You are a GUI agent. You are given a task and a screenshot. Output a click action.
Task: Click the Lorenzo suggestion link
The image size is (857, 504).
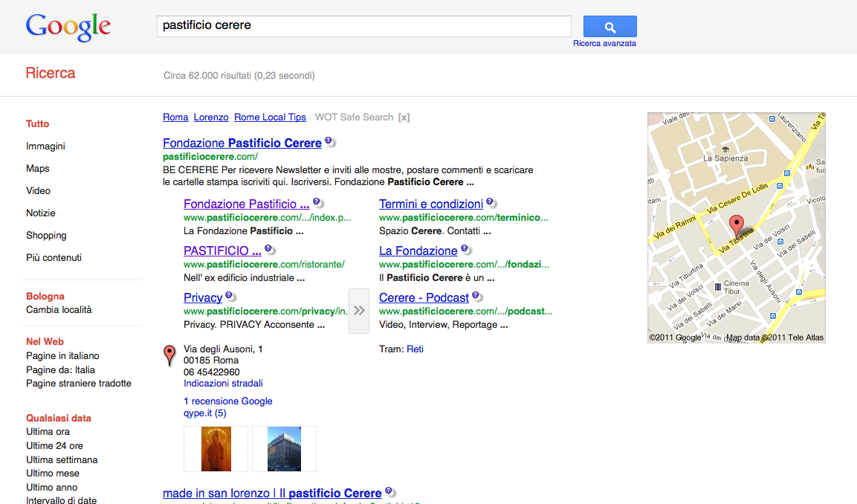point(211,117)
